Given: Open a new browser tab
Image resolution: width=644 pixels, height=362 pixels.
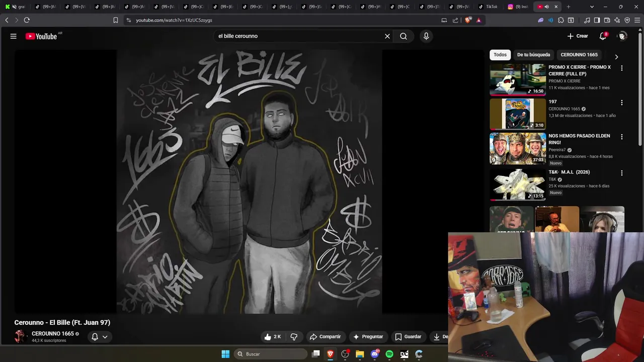Looking at the screenshot, I should (569, 7).
